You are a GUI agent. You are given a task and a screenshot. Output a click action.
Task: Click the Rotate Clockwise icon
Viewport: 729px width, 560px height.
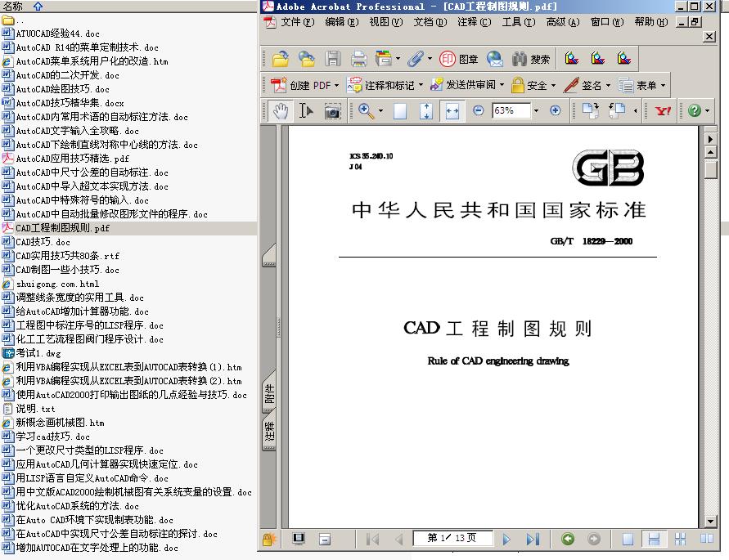(x=591, y=111)
